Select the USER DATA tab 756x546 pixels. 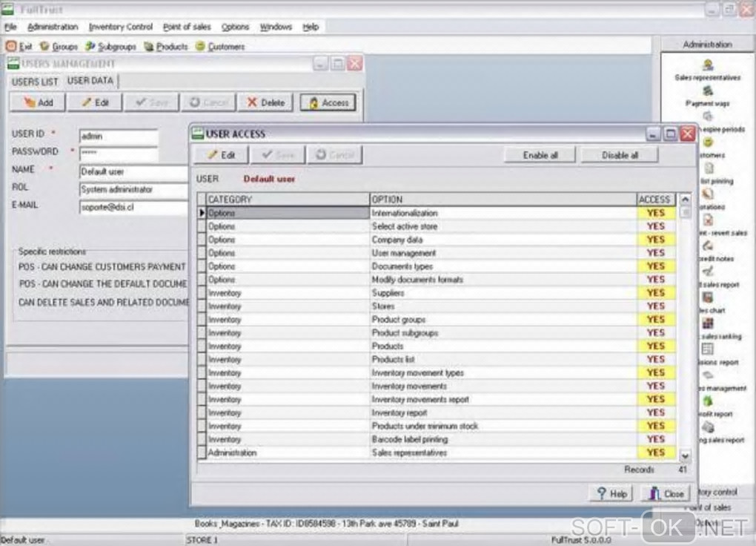pyautogui.click(x=90, y=81)
